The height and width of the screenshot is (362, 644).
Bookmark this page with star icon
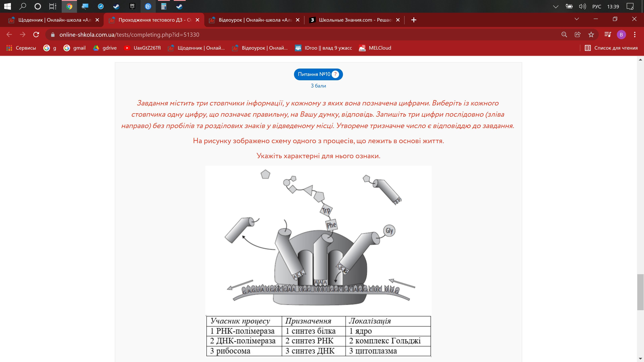pos(591,35)
